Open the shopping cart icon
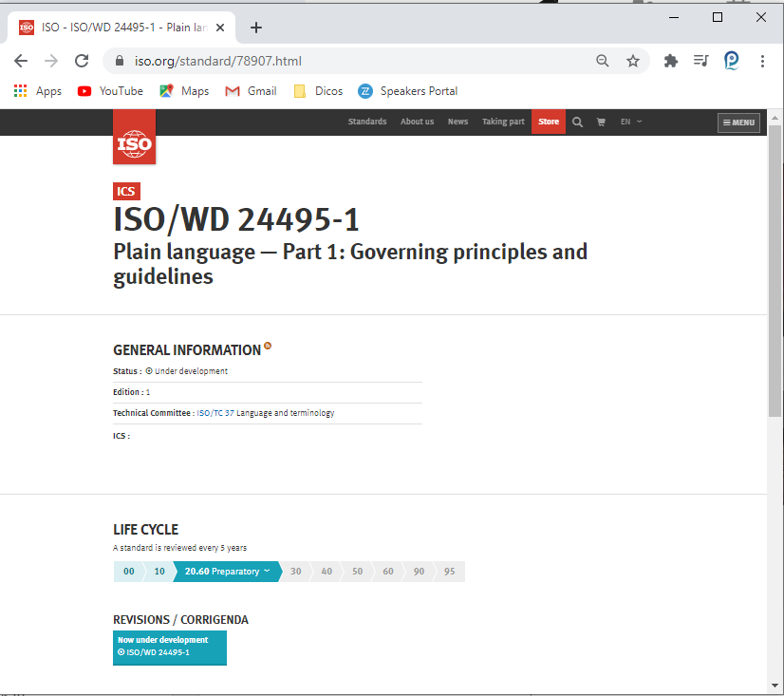The height and width of the screenshot is (696, 784). click(x=601, y=122)
